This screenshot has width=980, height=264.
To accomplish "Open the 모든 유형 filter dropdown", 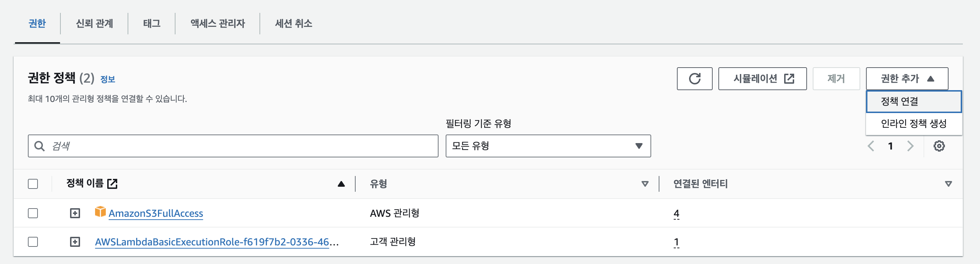I will [548, 146].
